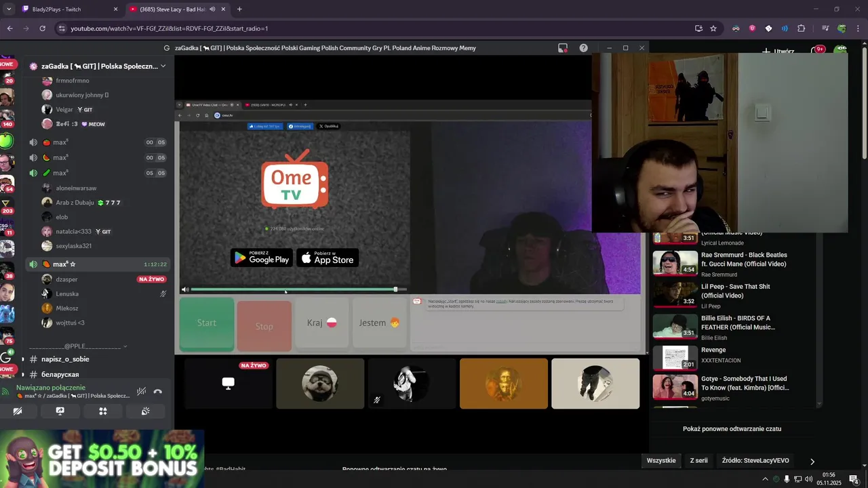The height and width of the screenshot is (488, 868).
Task: Open browser extensions puzzle icon
Action: pyautogui.click(x=801, y=28)
